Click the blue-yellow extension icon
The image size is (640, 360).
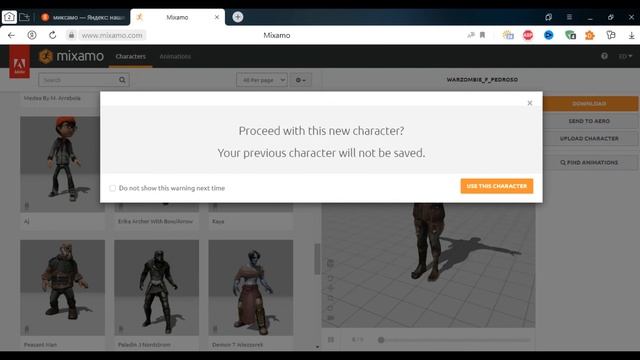click(508, 35)
